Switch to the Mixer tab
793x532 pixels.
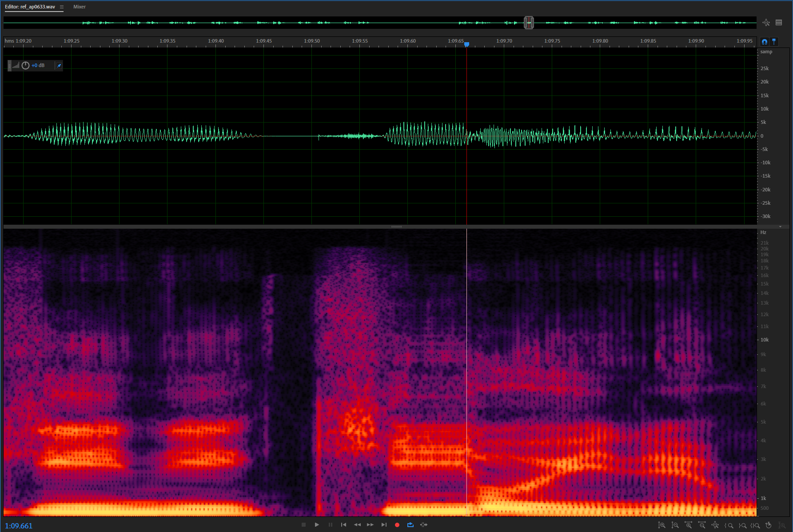80,7
